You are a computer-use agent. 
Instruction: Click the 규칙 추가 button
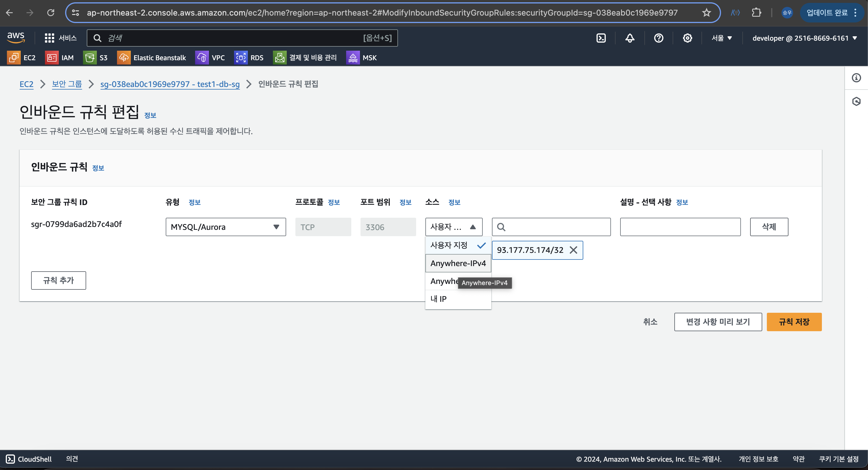click(x=58, y=280)
